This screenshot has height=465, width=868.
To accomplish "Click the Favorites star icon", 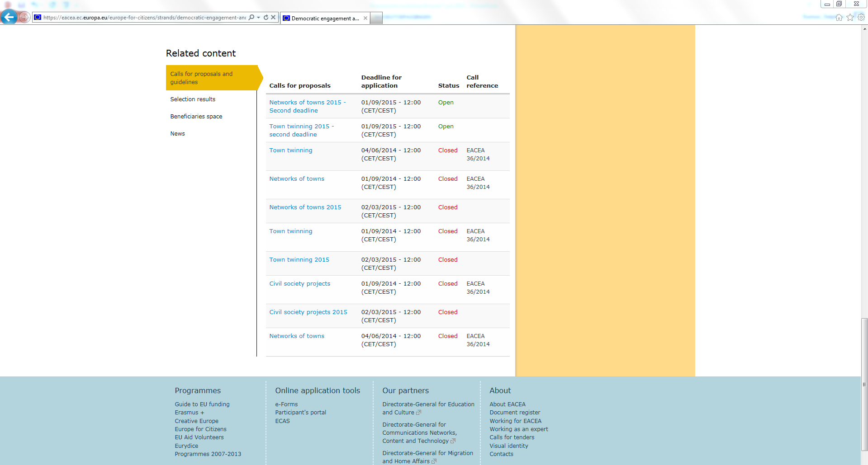I will (x=850, y=18).
